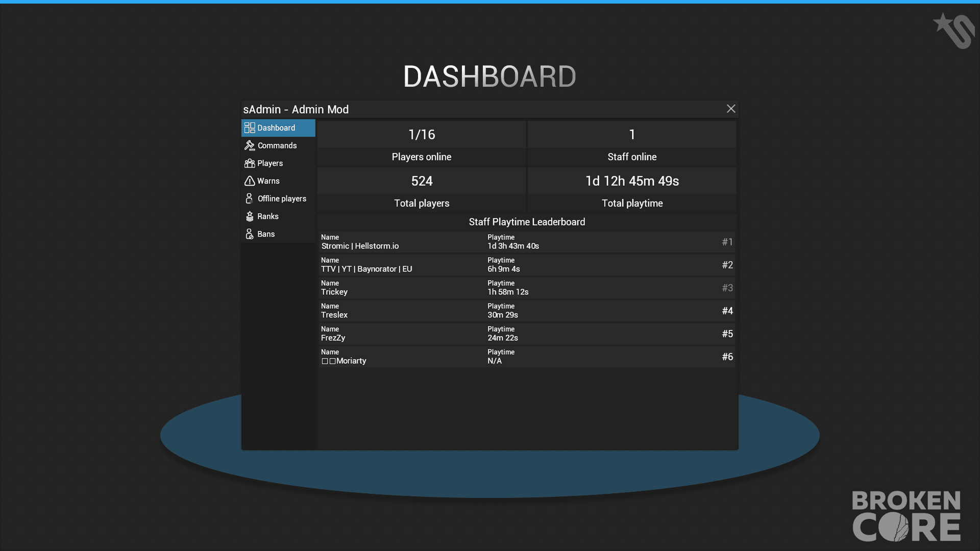Select the TTV | YT | Baynorator leaderboard row
This screenshot has height=551, width=980.
point(527,265)
